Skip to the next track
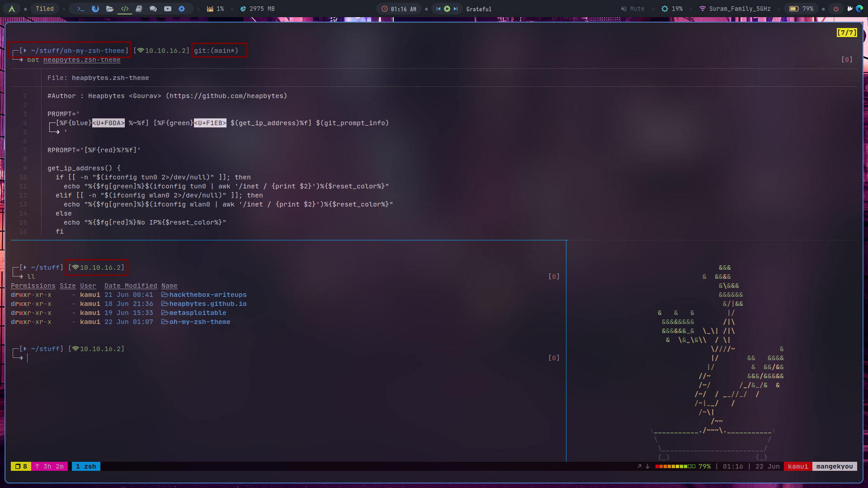Image resolution: width=868 pixels, height=488 pixels. pos(456,9)
